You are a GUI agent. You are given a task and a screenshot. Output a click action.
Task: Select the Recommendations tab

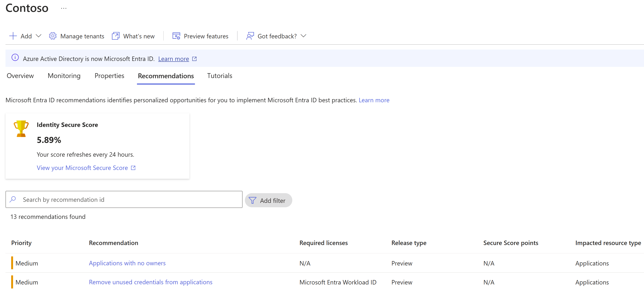tap(165, 75)
